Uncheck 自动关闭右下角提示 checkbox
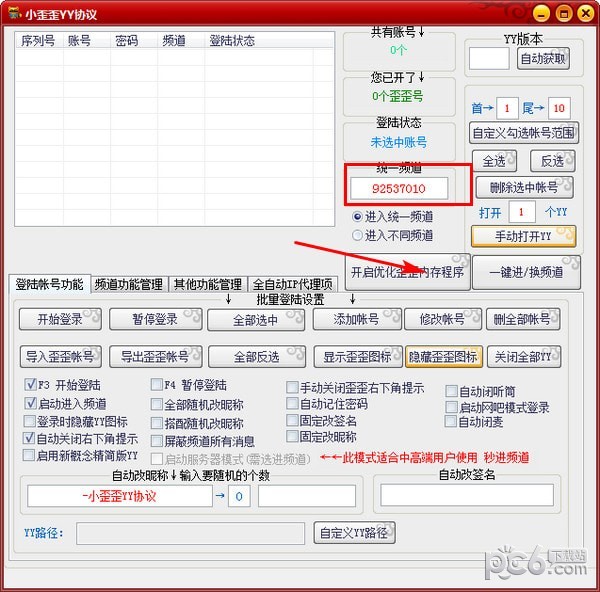This screenshot has height=592, width=600. (x=81, y=439)
